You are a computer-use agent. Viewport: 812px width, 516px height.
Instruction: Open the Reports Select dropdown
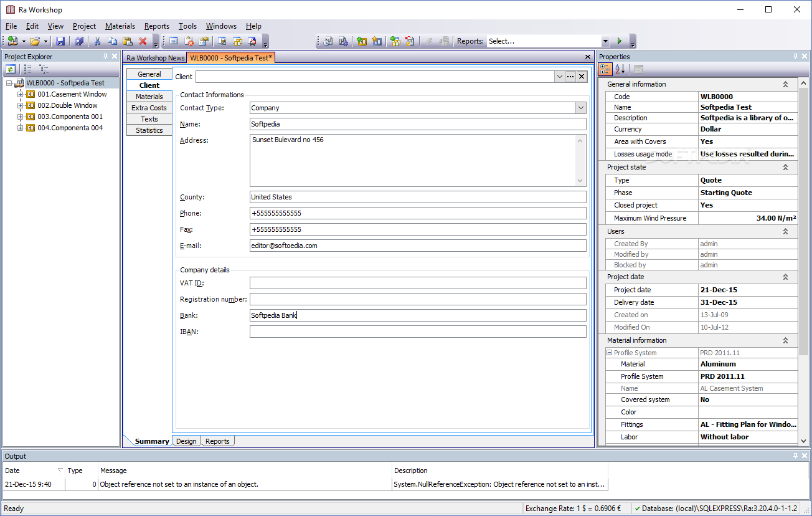pos(605,41)
